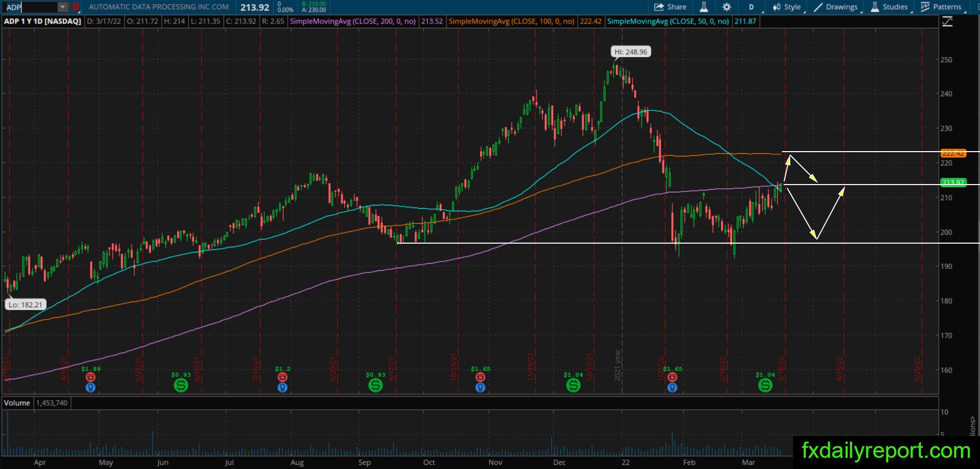The height and width of the screenshot is (469, 980).
Task: Click the 200-period SimpleMovingAvg label
Action: 353,21
